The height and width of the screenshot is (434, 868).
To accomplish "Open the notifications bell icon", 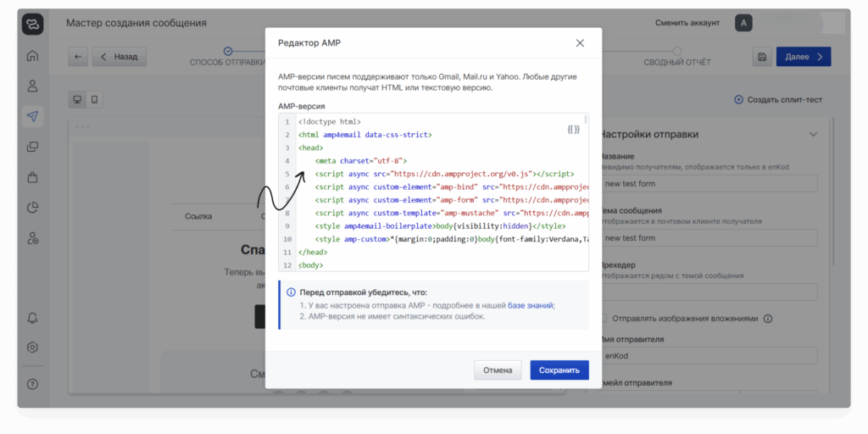I will click(33, 318).
